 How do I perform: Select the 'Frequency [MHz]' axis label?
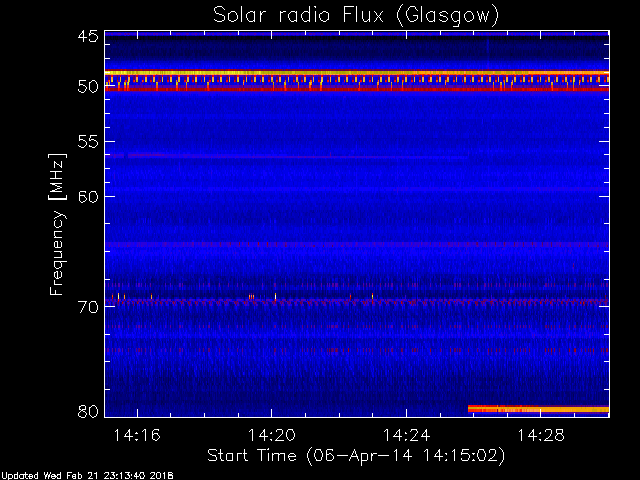pos(57,224)
